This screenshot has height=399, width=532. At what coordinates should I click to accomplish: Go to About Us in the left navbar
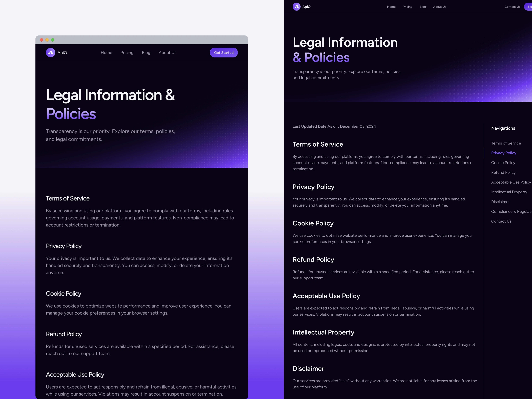(x=167, y=52)
